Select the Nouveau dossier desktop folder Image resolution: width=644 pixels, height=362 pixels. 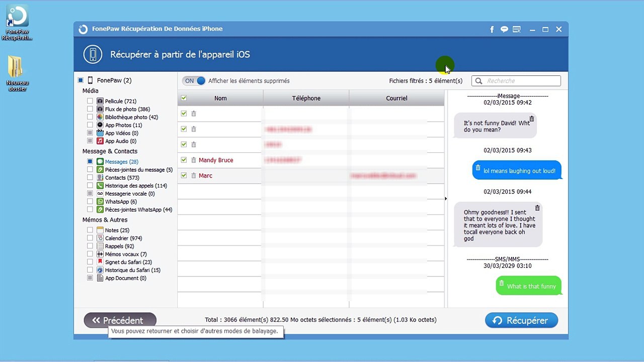point(17,73)
